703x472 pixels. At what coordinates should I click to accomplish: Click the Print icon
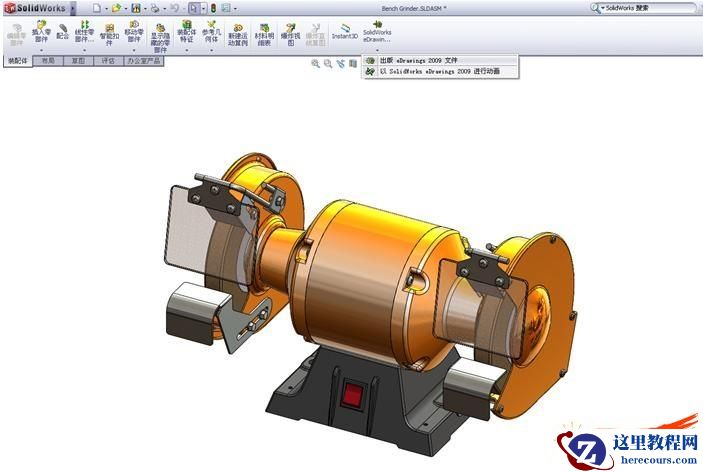[x=155, y=8]
